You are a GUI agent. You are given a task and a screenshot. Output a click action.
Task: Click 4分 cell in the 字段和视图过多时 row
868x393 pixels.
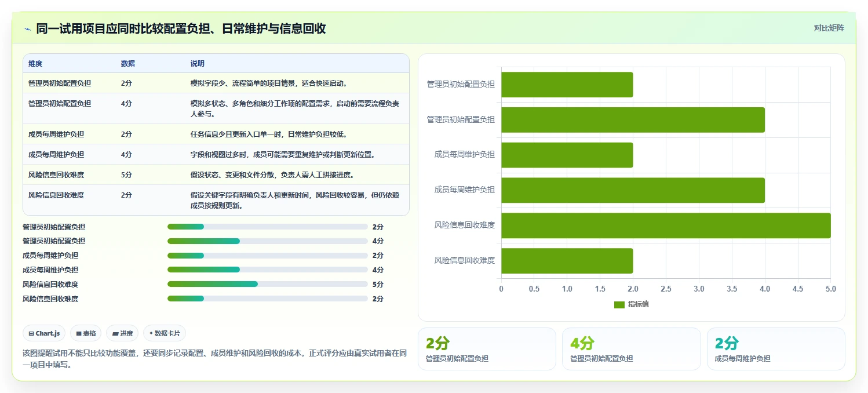tap(126, 155)
